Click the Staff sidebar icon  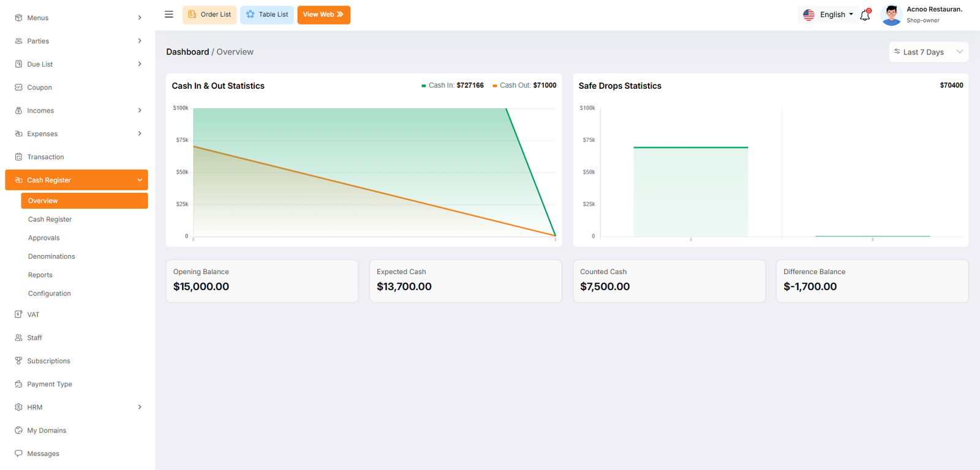[x=18, y=338]
